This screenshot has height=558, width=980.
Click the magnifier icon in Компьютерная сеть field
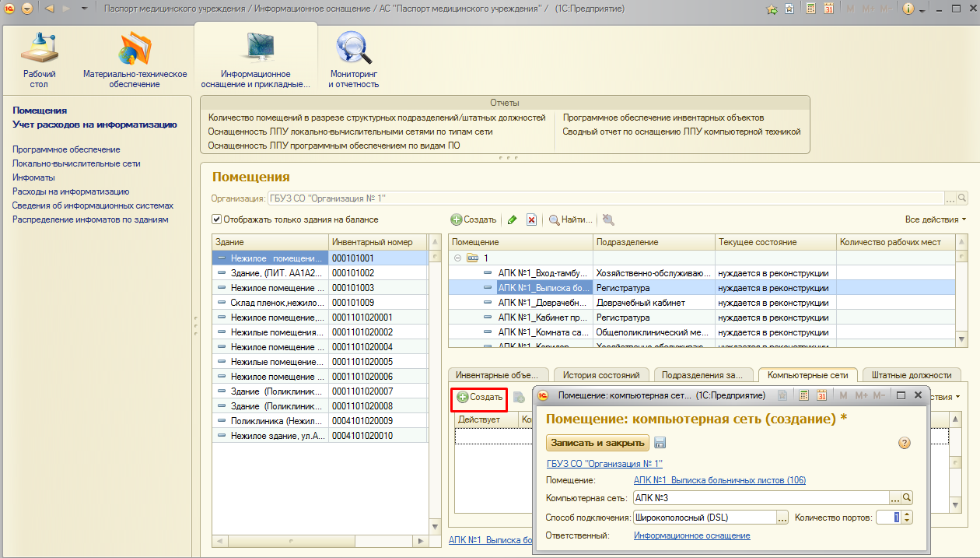[907, 498]
